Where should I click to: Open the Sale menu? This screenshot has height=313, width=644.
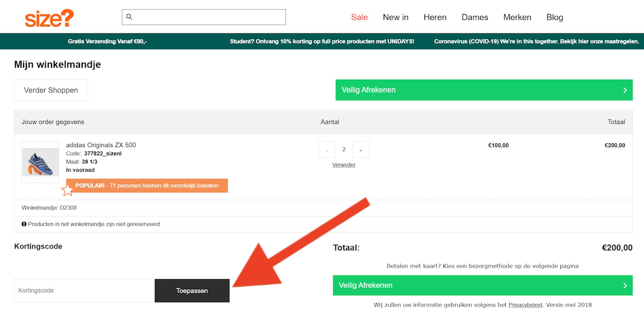(x=360, y=17)
